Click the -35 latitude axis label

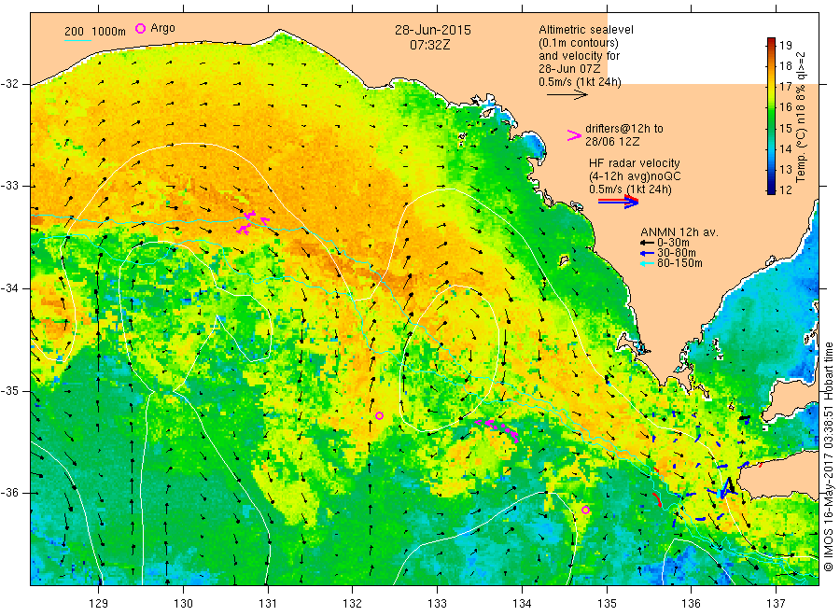pos(10,390)
